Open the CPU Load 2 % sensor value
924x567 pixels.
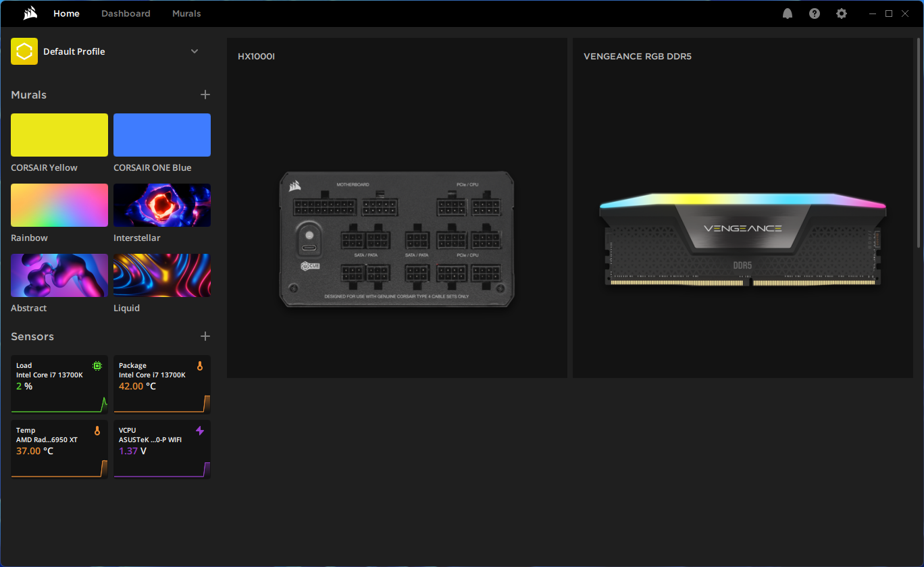coord(24,386)
